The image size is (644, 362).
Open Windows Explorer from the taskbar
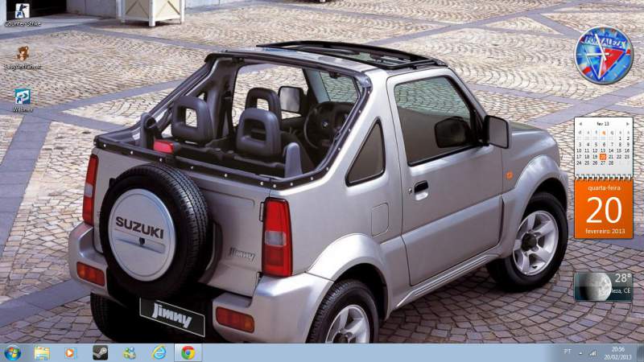point(42,353)
